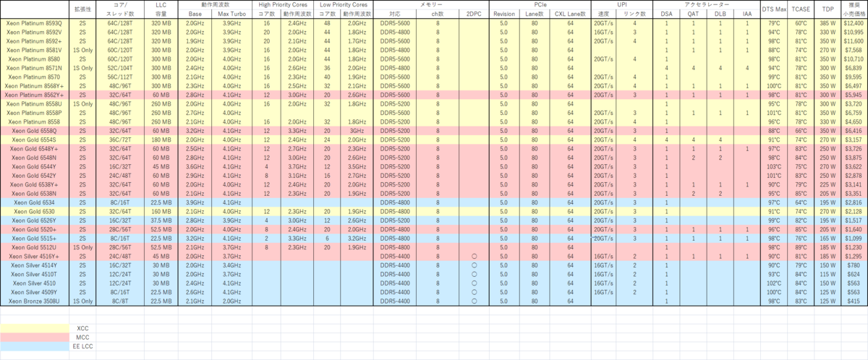The height and width of the screenshot is (360, 868).
Task: Select the 'Xeon Gold 6530' cell
Action: click(x=34, y=211)
